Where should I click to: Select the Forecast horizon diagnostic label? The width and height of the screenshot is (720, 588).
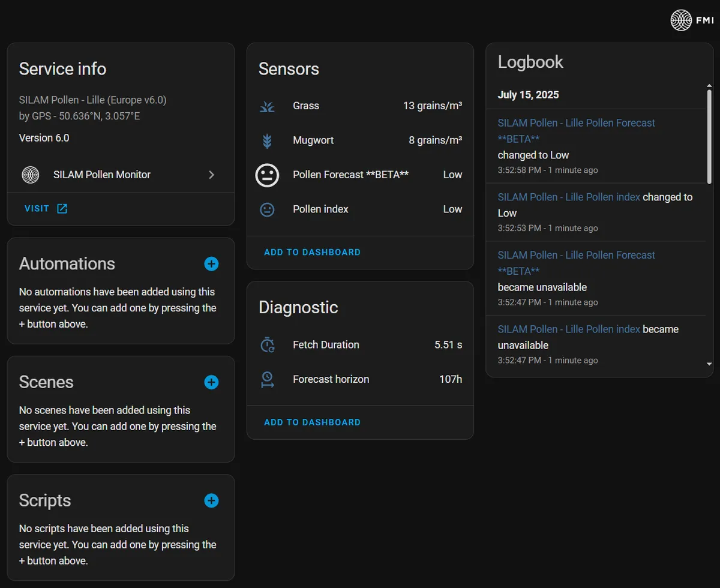(x=331, y=379)
